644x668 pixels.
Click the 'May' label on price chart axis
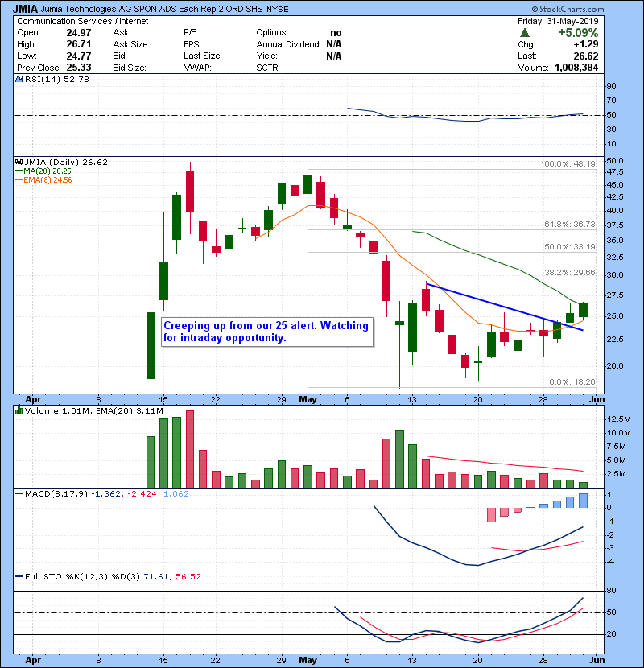click(x=308, y=400)
